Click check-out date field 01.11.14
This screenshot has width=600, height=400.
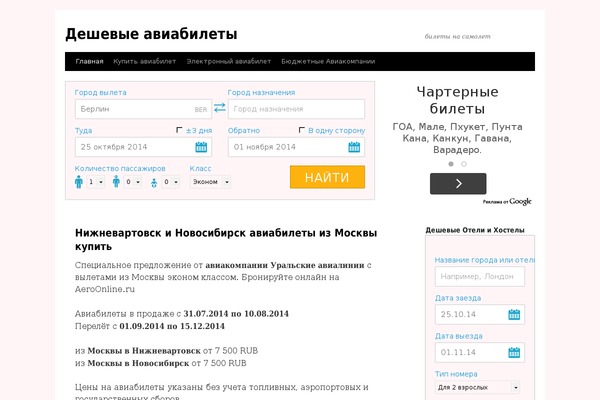coord(480,352)
